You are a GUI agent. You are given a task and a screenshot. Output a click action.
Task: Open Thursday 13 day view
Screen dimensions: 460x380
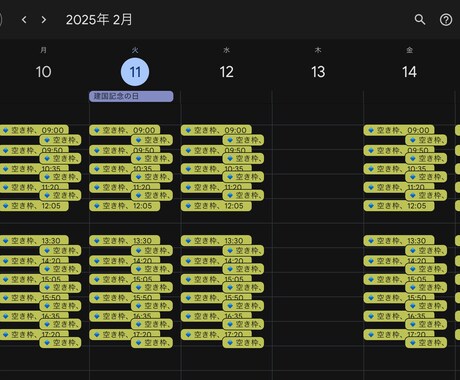pos(318,72)
